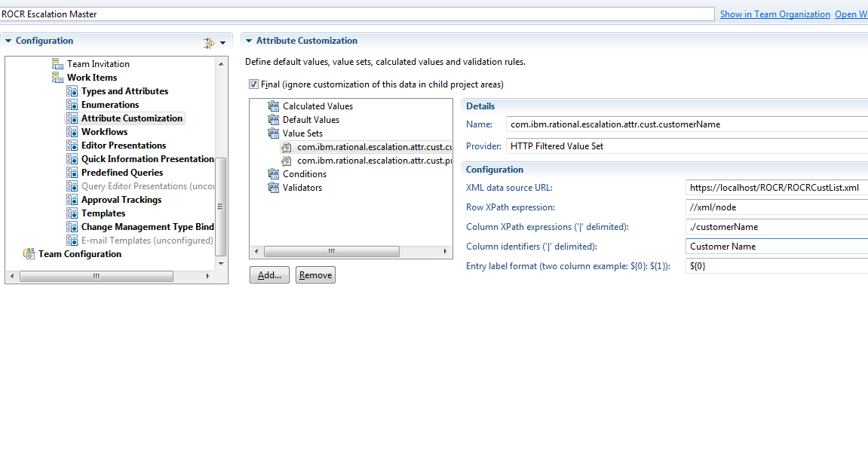The width and height of the screenshot is (868, 475).
Task: Click the Workflows item icon
Action: tap(72, 132)
